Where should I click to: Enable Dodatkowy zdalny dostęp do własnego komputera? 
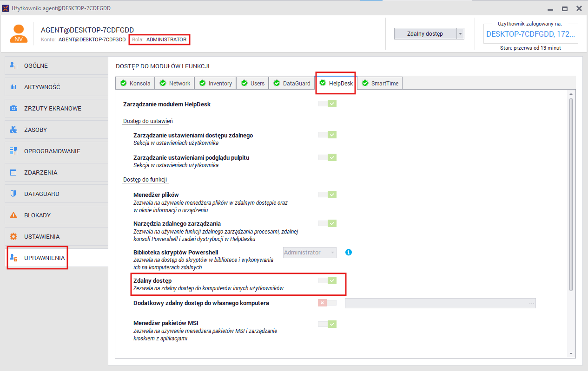327,303
